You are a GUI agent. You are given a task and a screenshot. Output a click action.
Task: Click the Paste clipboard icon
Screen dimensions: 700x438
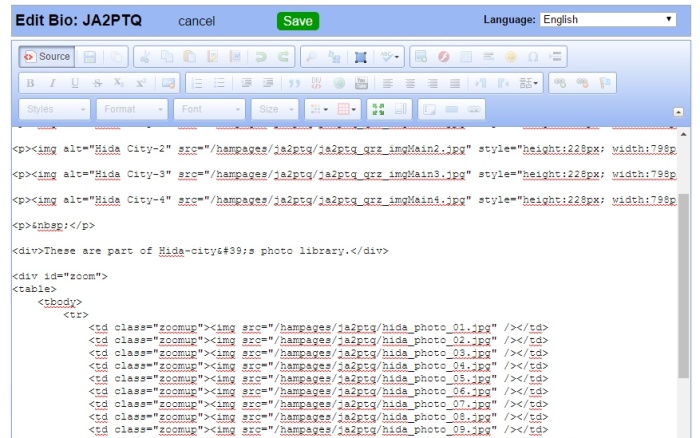[190, 57]
